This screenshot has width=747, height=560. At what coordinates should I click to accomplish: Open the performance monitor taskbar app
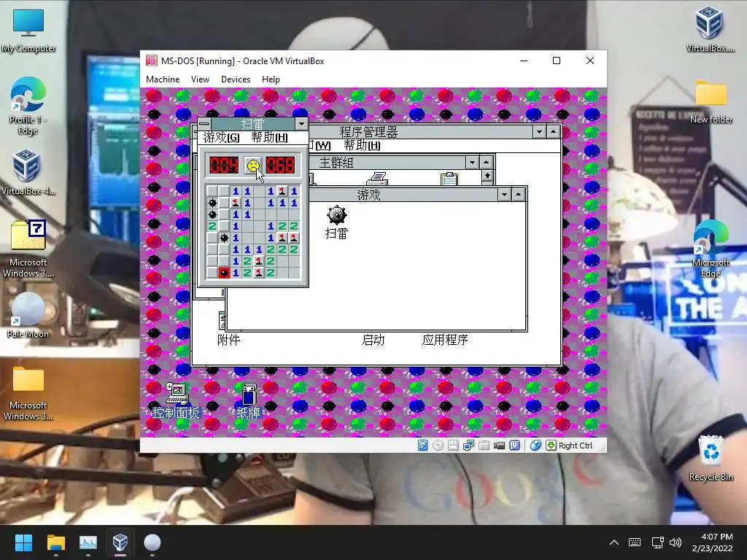tap(88, 542)
